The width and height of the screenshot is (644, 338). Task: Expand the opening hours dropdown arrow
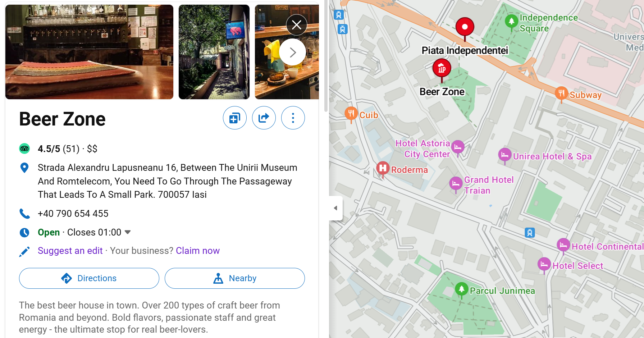[x=128, y=232]
